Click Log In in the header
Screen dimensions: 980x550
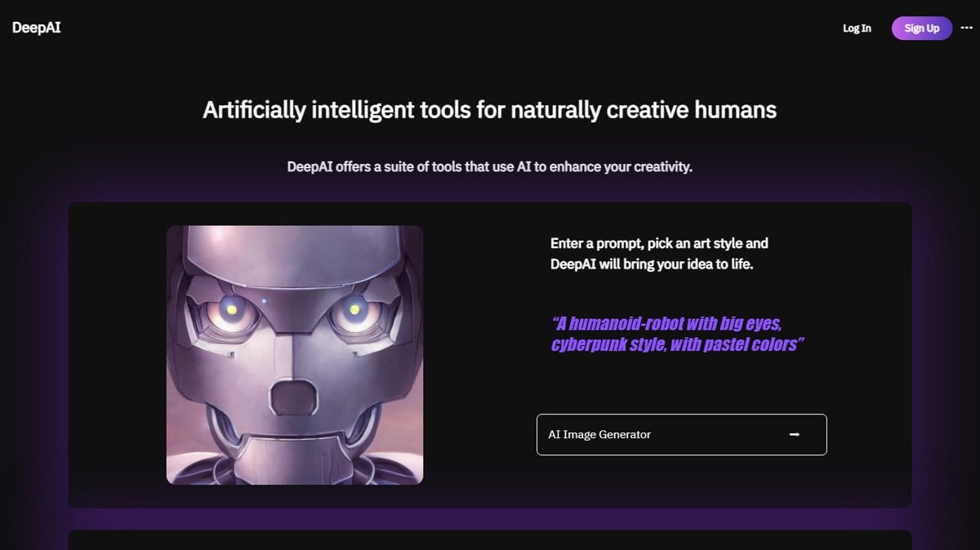[856, 28]
